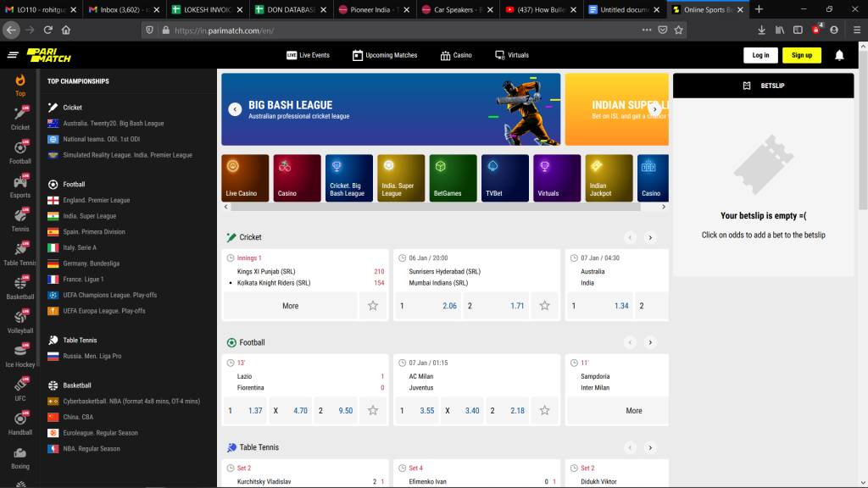The height and width of the screenshot is (488, 868).
Task: Choose the Live Casino category tile
Action: (245, 178)
